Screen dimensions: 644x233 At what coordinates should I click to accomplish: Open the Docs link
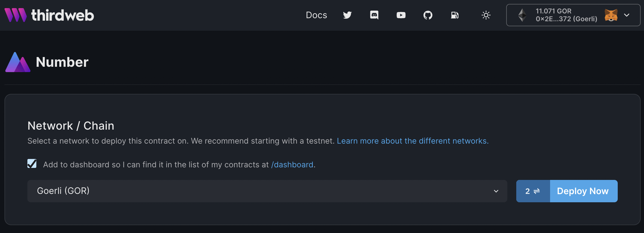tap(316, 15)
